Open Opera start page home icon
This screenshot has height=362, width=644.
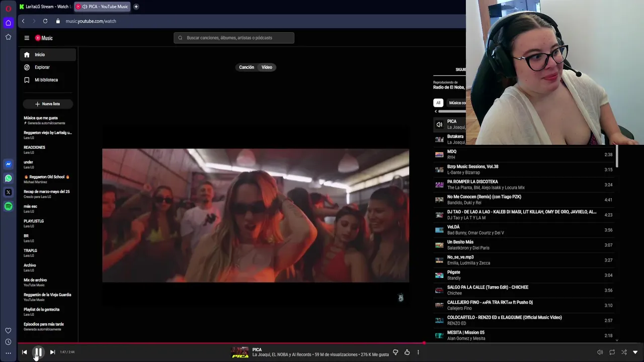coord(8,23)
